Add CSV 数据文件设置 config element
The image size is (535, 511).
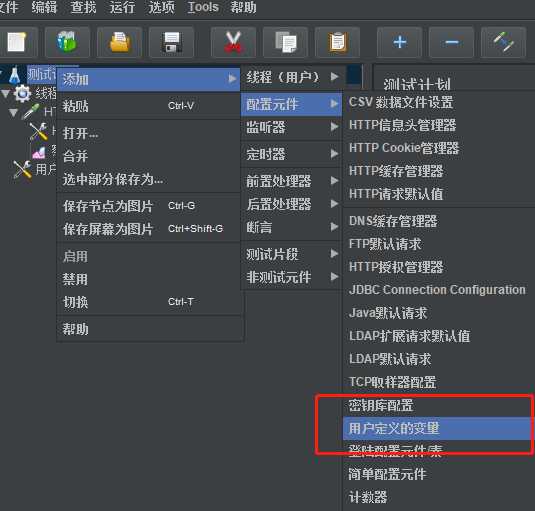coord(438,102)
